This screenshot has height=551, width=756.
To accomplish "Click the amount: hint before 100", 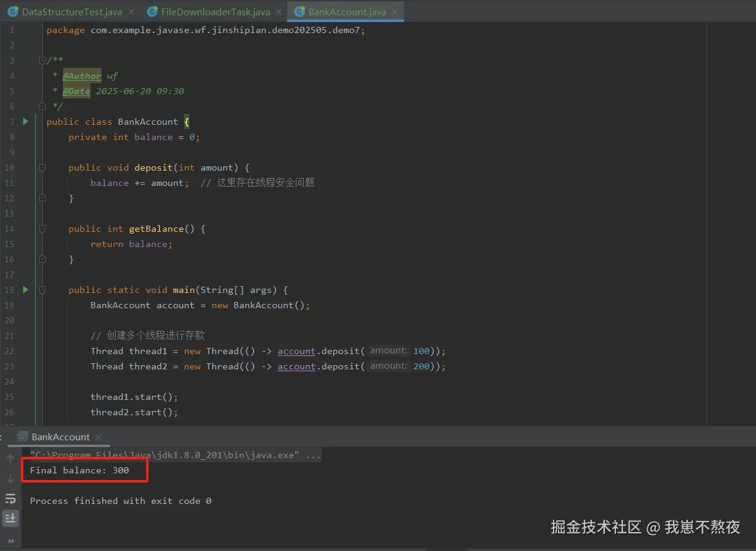I will [x=388, y=350].
